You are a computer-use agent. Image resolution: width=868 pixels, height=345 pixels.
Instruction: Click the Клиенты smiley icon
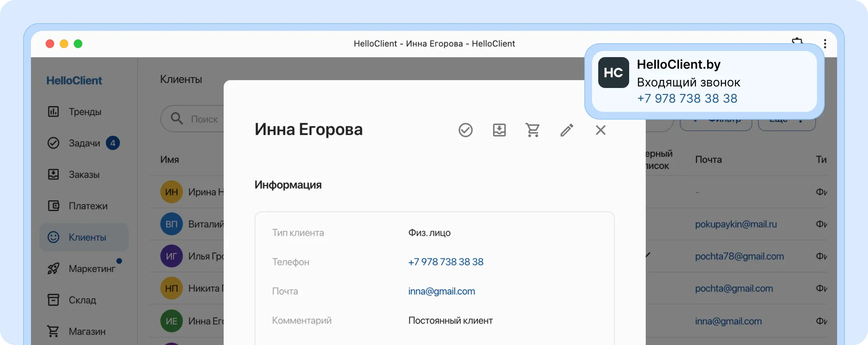tap(53, 237)
